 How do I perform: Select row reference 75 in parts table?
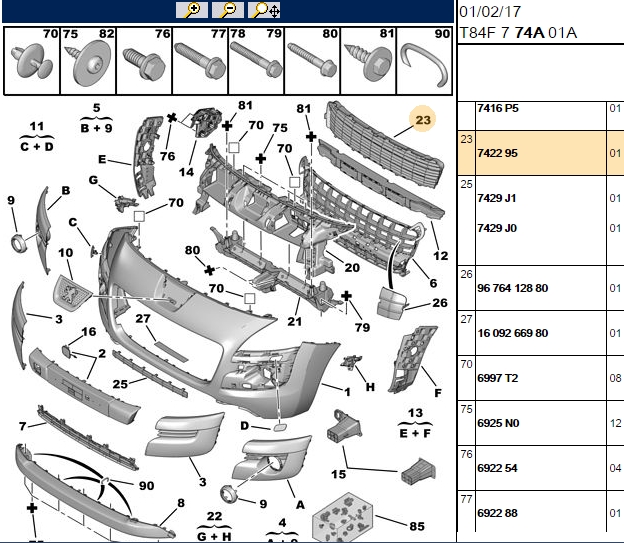466,409
